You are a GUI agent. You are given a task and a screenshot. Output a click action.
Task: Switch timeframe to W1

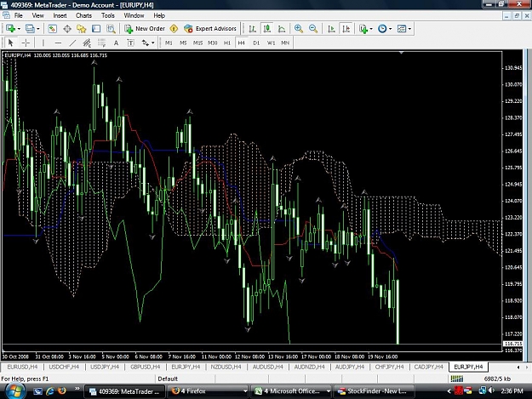coord(271,43)
